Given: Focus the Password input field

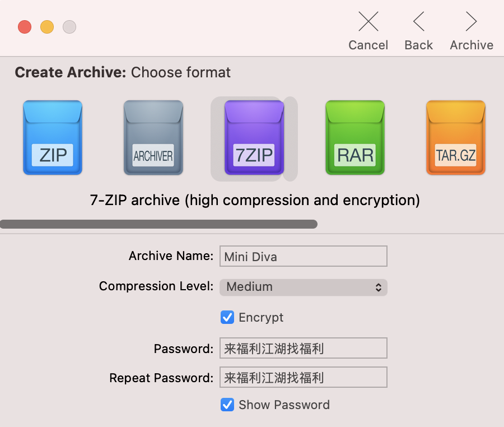Looking at the screenshot, I should pyautogui.click(x=303, y=348).
